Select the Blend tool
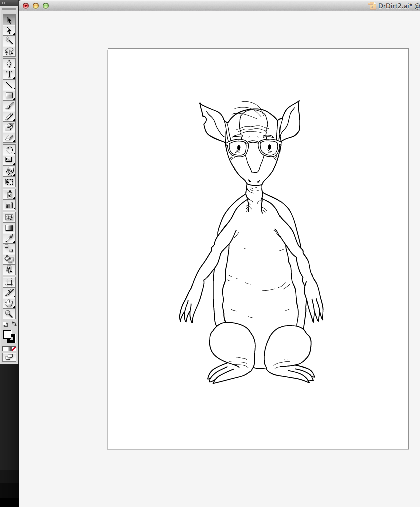The width and height of the screenshot is (420, 507). 9,249
